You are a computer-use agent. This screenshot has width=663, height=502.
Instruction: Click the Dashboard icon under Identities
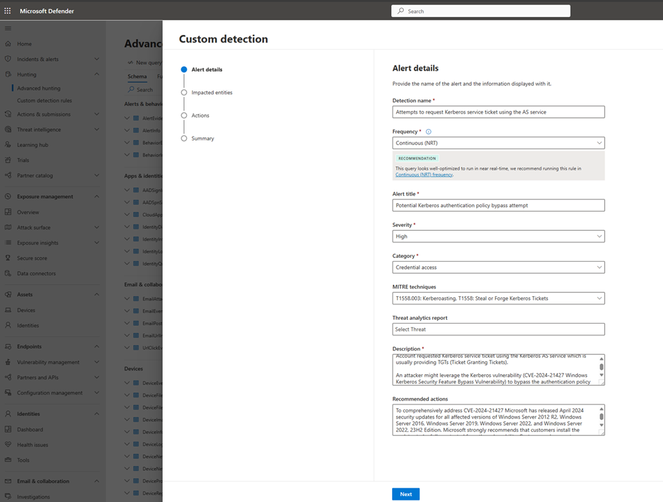pos(8,429)
